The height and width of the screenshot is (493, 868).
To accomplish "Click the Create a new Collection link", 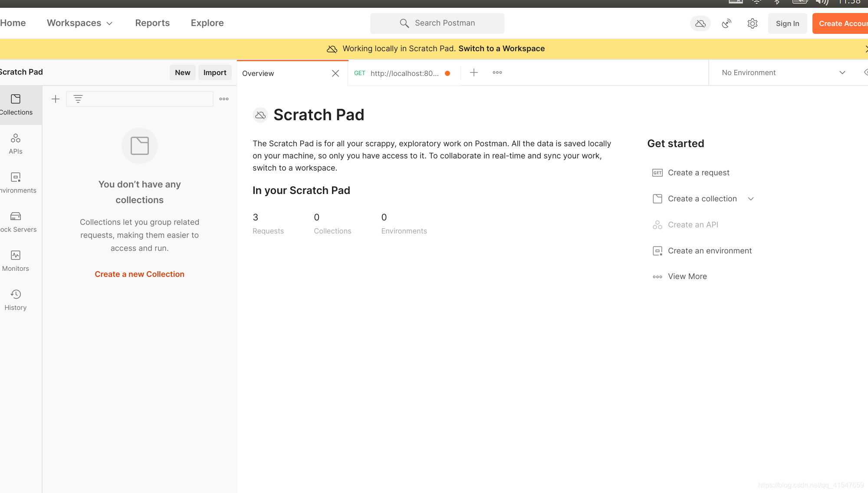I will 139,274.
